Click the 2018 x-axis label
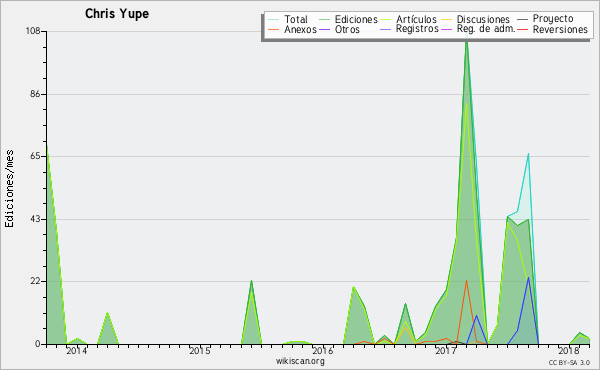 click(x=569, y=351)
